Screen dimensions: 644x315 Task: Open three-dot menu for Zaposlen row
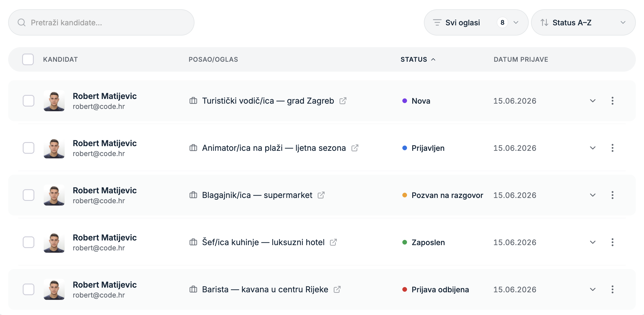(613, 242)
